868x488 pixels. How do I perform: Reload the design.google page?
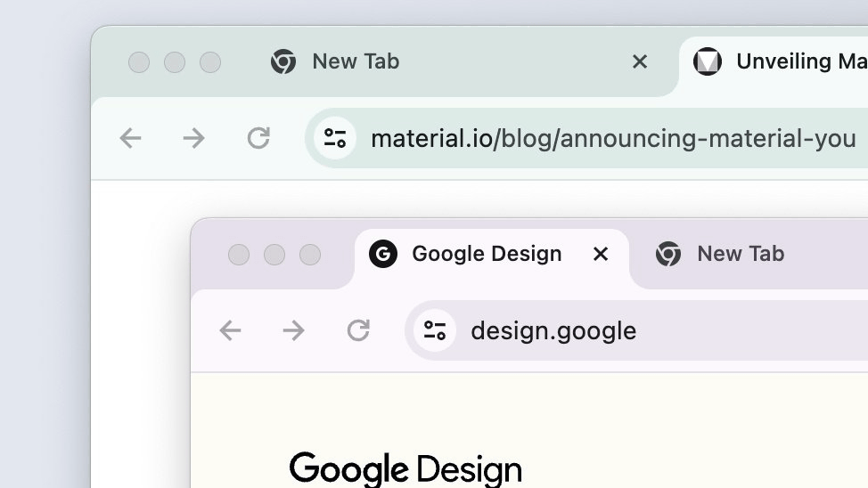pos(358,330)
